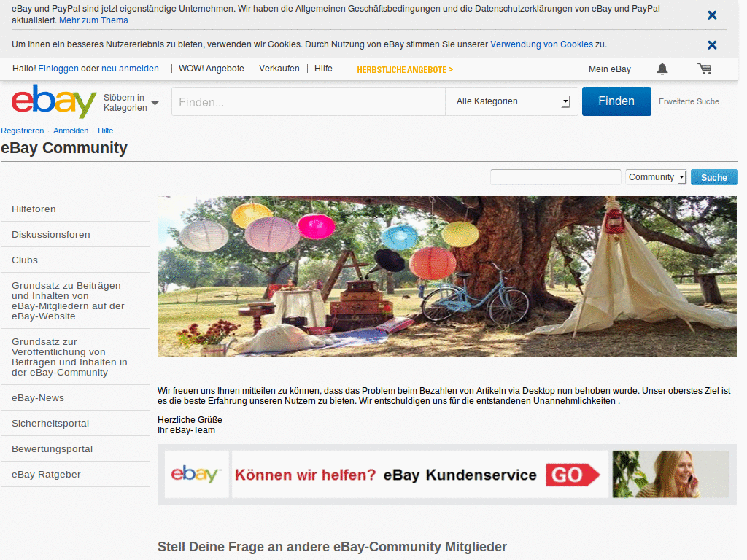Open the Mehr zum Thema link
The width and height of the screenshot is (747, 560).
pos(93,20)
